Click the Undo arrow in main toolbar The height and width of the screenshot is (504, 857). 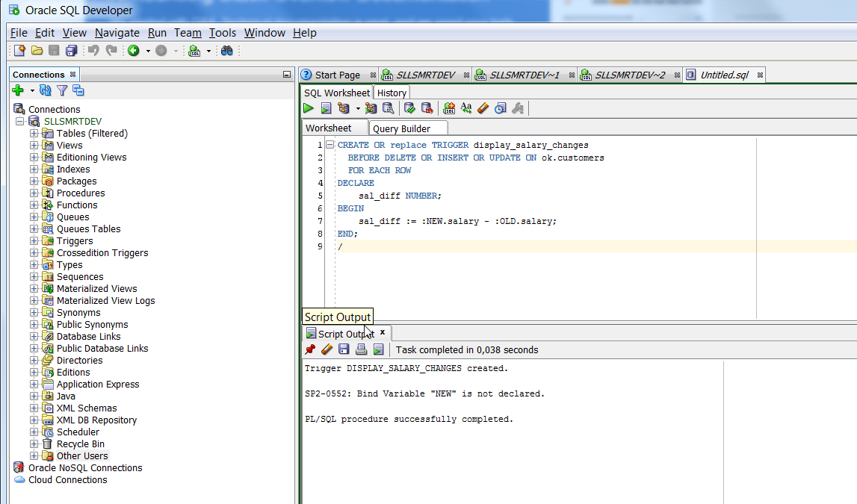click(93, 51)
